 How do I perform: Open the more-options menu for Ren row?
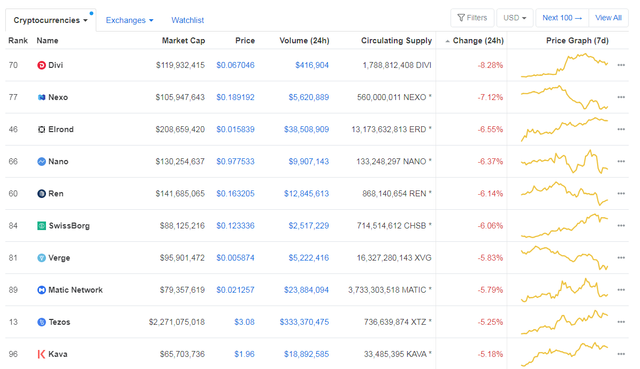coord(621,193)
